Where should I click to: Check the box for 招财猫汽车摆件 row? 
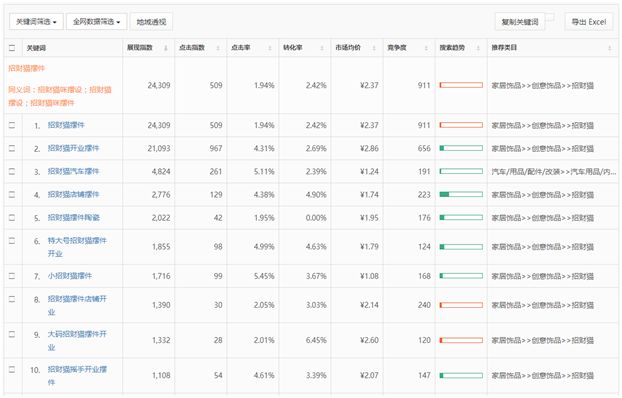point(12,171)
